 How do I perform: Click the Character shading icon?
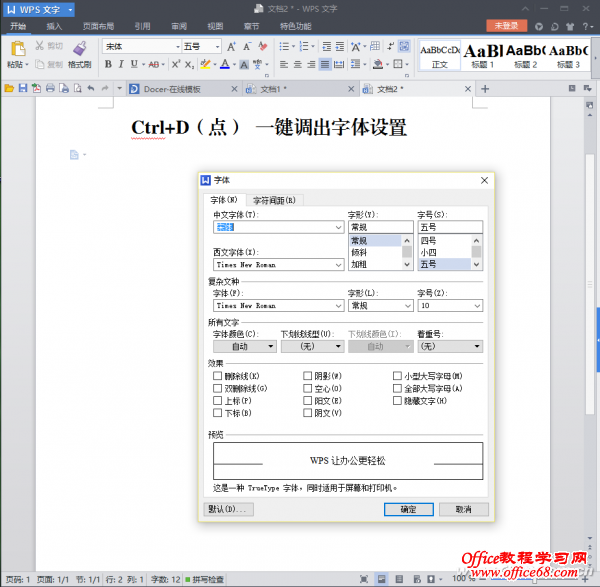pyautogui.click(x=244, y=65)
